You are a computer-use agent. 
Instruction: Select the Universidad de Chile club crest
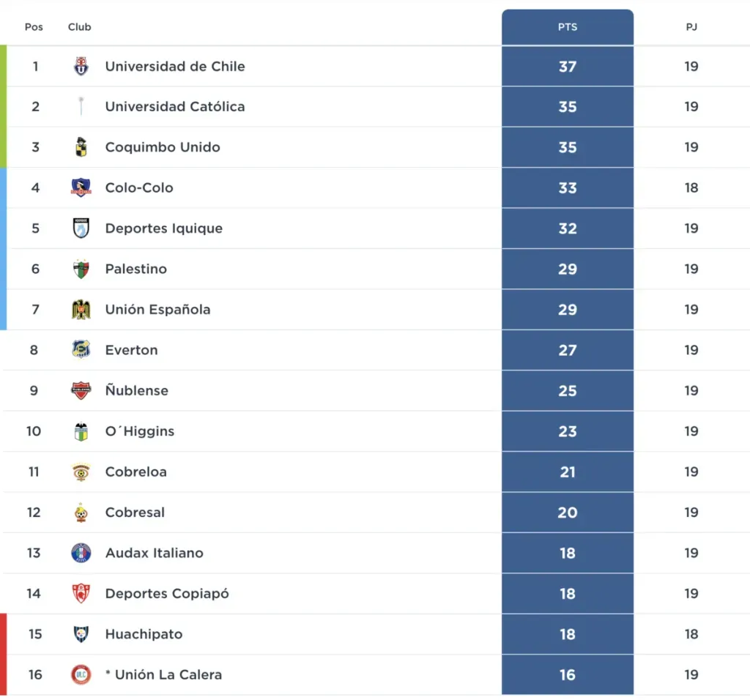tap(81, 66)
